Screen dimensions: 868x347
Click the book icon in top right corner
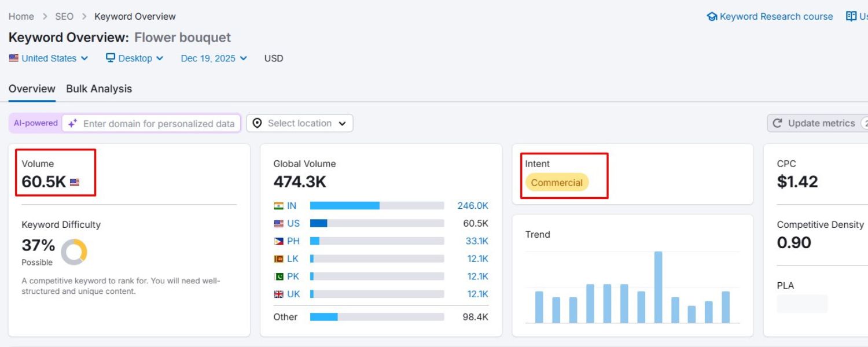coord(851,16)
